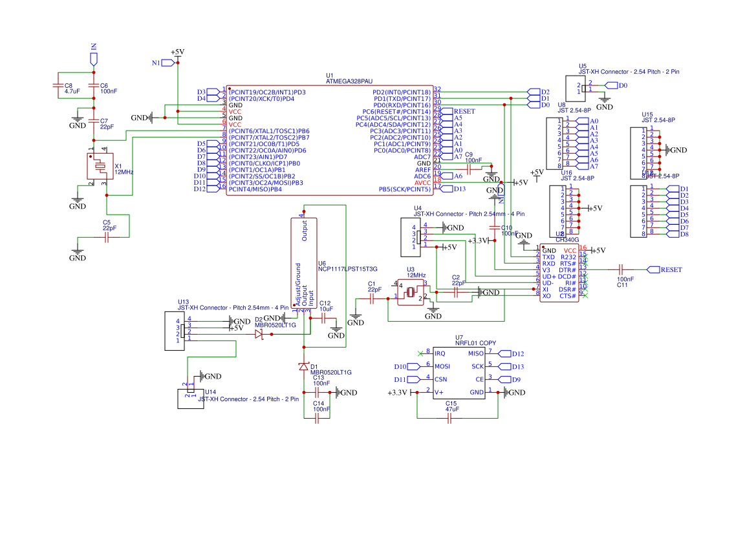Click the TXD pin label on CH340G
Viewport: 756px width, 535px height.
click(x=548, y=257)
